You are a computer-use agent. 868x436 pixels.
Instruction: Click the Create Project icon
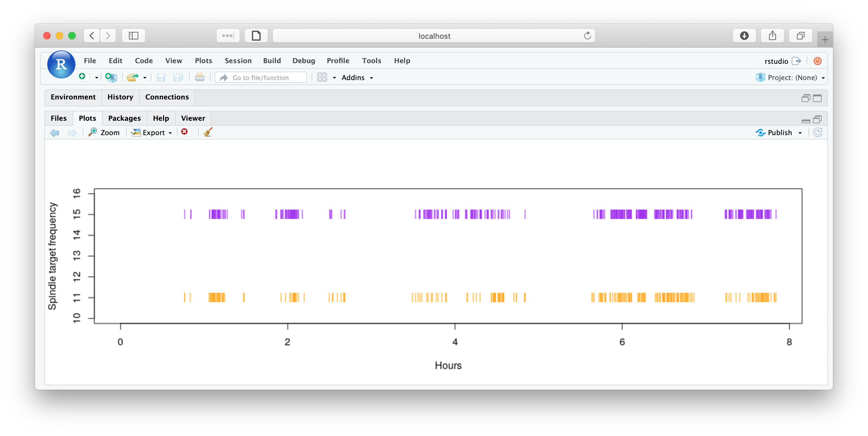(111, 78)
